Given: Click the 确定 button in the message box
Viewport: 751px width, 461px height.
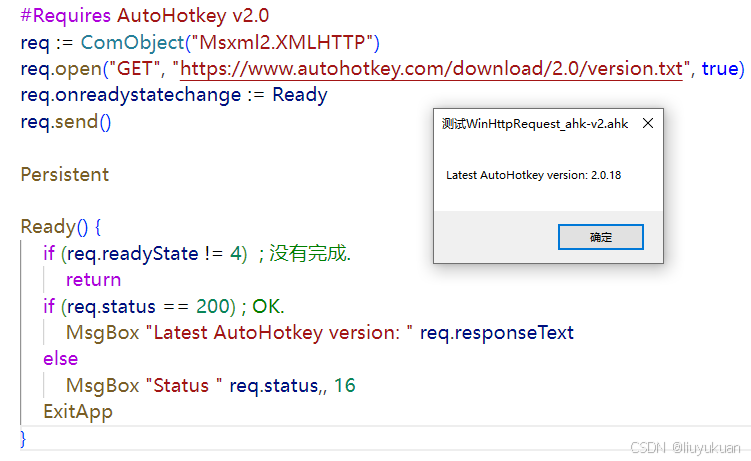Looking at the screenshot, I should tap(601, 237).
